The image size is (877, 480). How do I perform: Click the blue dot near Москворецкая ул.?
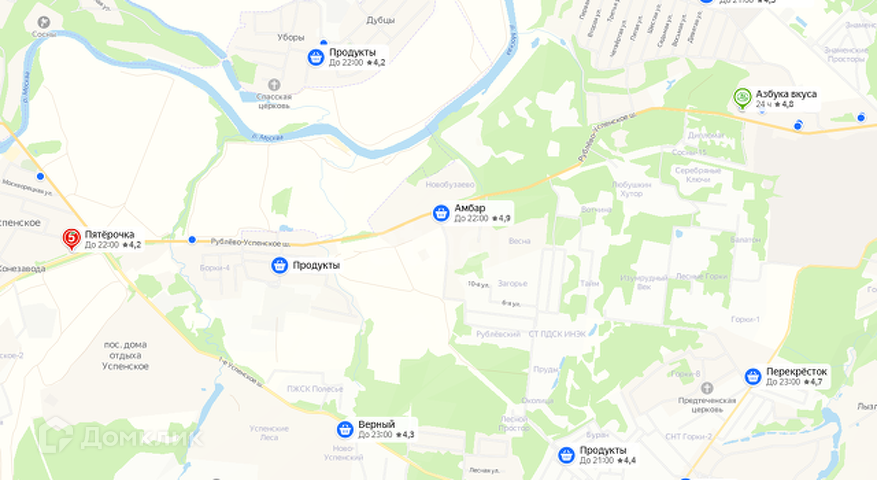point(40,176)
